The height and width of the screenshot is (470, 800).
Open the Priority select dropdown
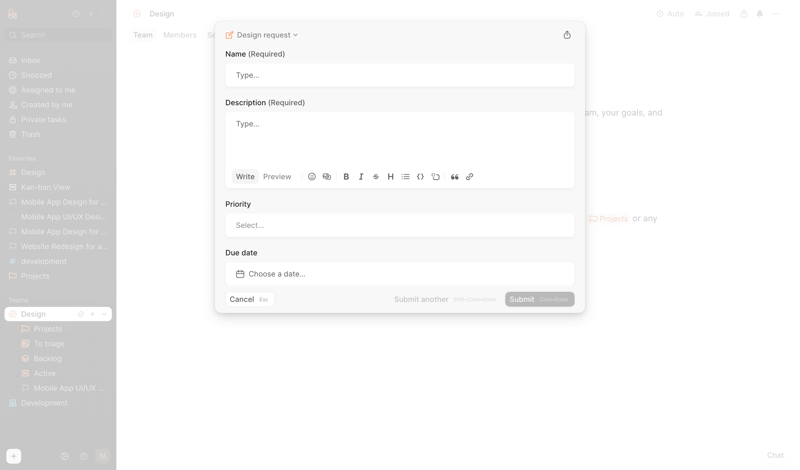400,225
